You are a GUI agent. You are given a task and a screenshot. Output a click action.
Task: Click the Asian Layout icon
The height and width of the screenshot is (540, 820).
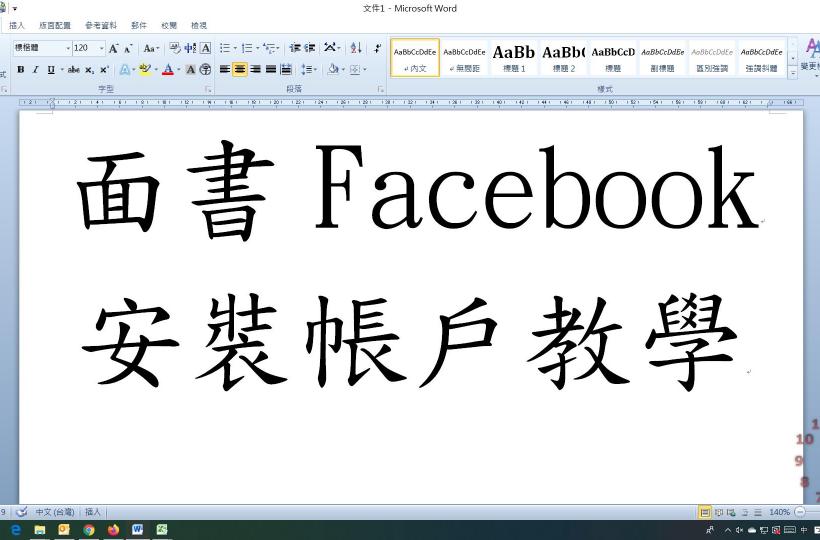tap(329, 49)
